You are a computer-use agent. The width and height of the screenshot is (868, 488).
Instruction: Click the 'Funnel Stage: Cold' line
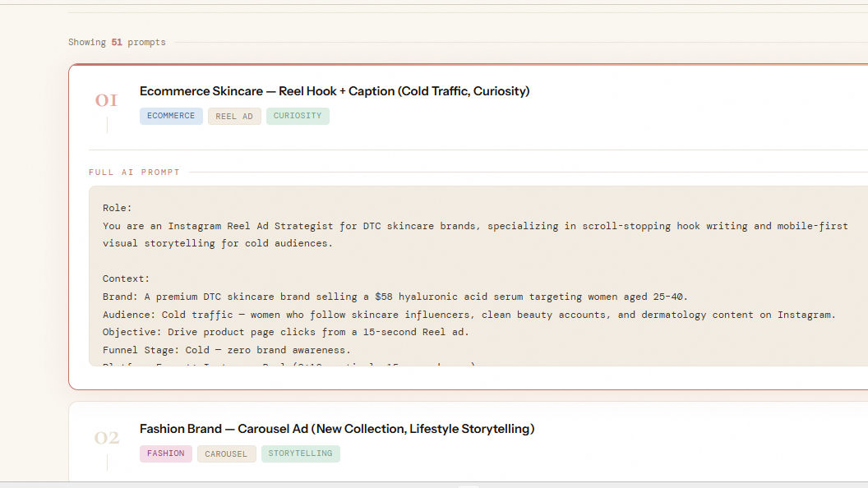(226, 350)
